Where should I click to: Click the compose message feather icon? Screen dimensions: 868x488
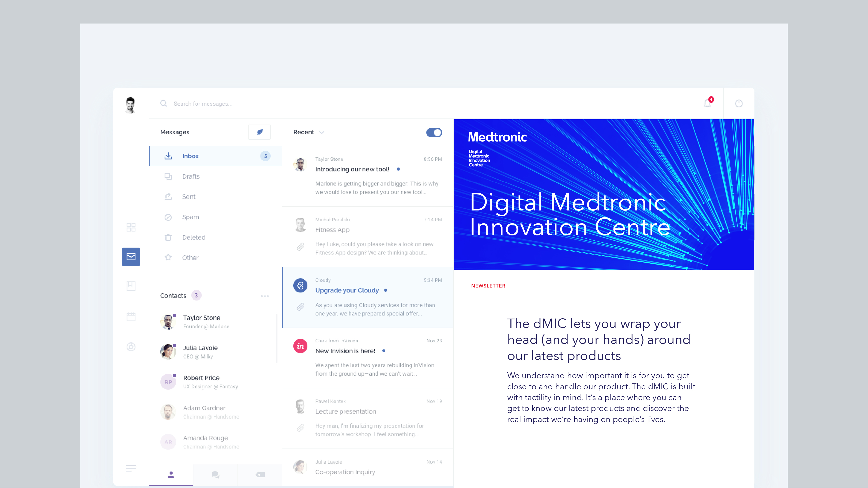point(259,132)
